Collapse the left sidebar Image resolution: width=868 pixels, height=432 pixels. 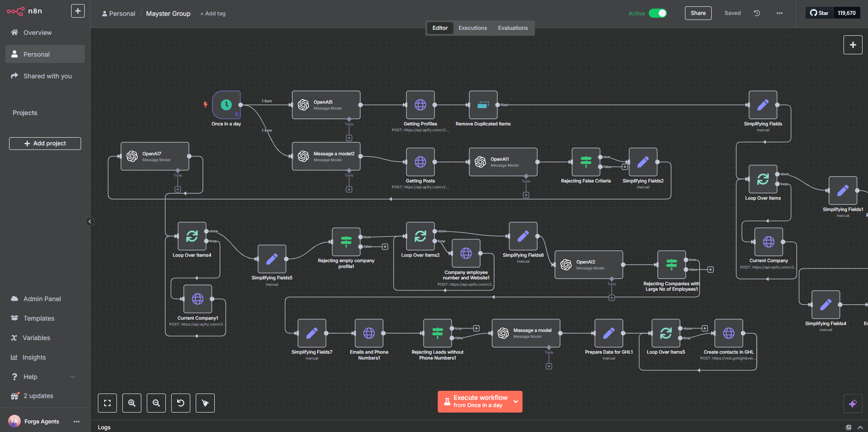pyautogui.click(x=90, y=221)
